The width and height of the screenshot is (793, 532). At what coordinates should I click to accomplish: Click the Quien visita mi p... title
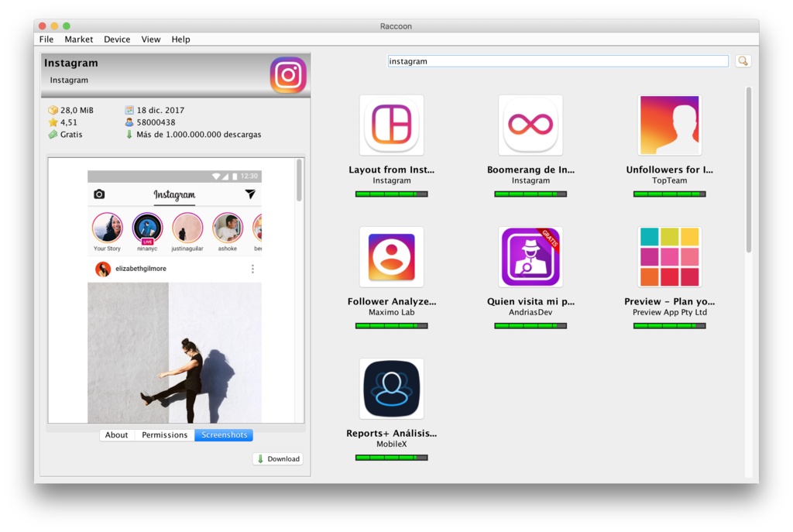[530, 301]
